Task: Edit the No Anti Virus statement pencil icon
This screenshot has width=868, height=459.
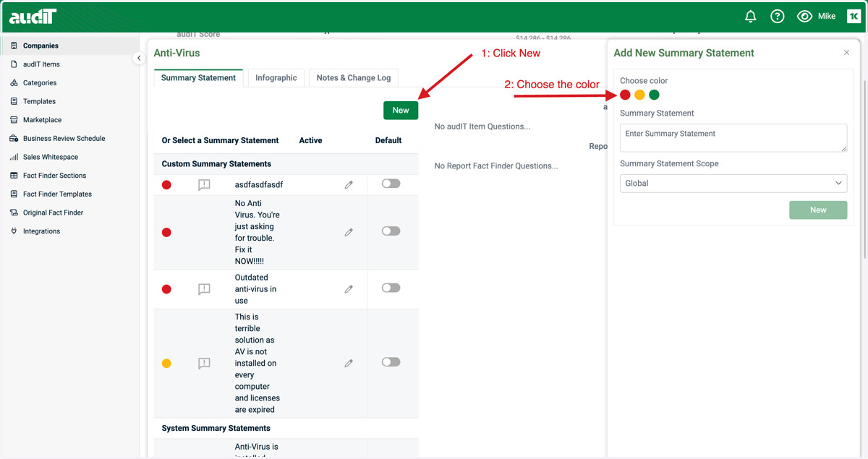Action: 349,233
